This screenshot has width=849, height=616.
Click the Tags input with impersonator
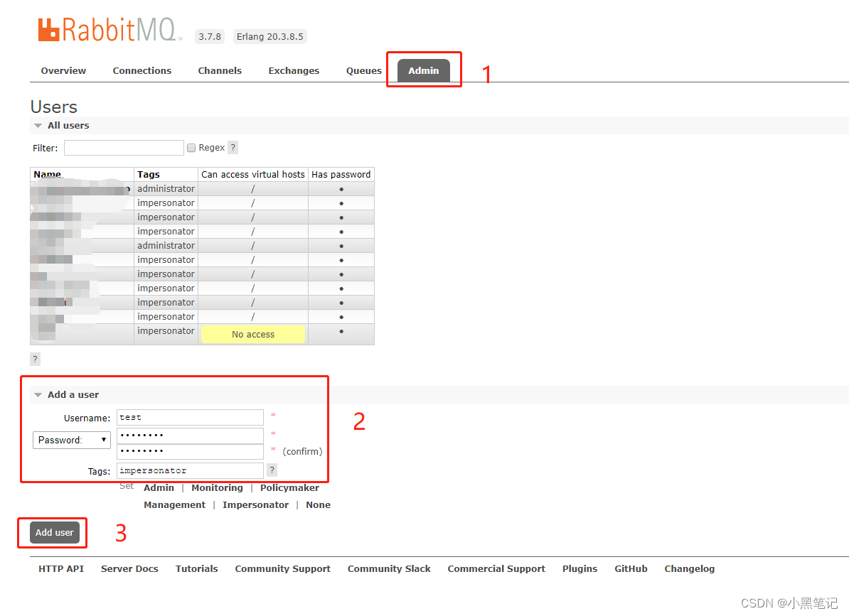[190, 470]
